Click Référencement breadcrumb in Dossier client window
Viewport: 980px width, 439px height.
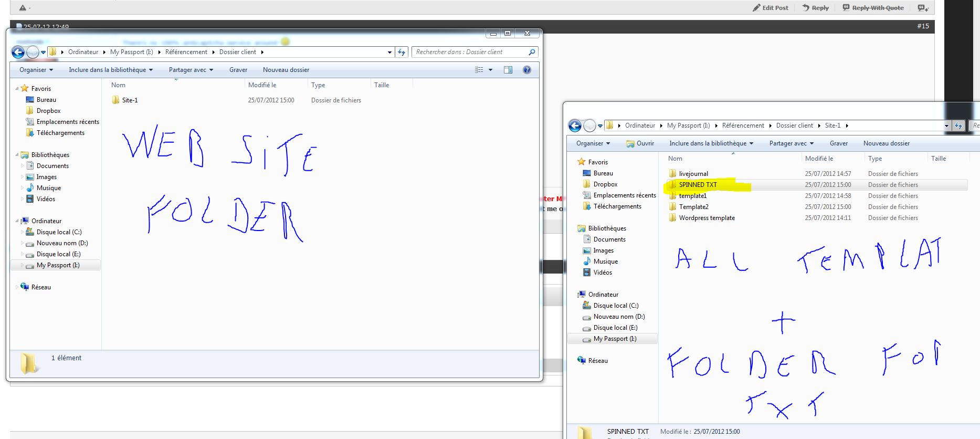click(x=186, y=52)
